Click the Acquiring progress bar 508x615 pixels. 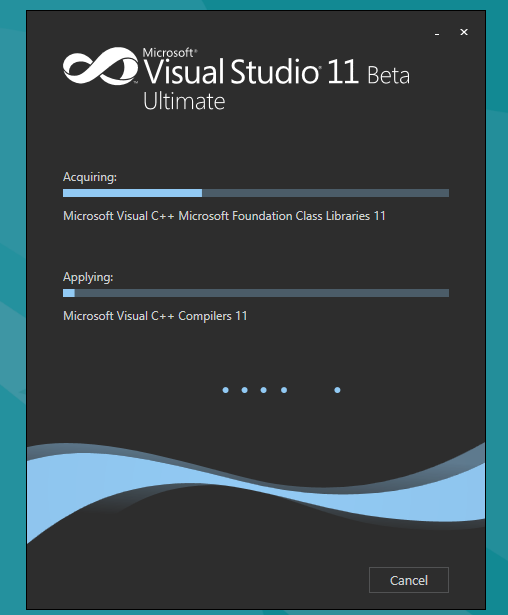256,193
